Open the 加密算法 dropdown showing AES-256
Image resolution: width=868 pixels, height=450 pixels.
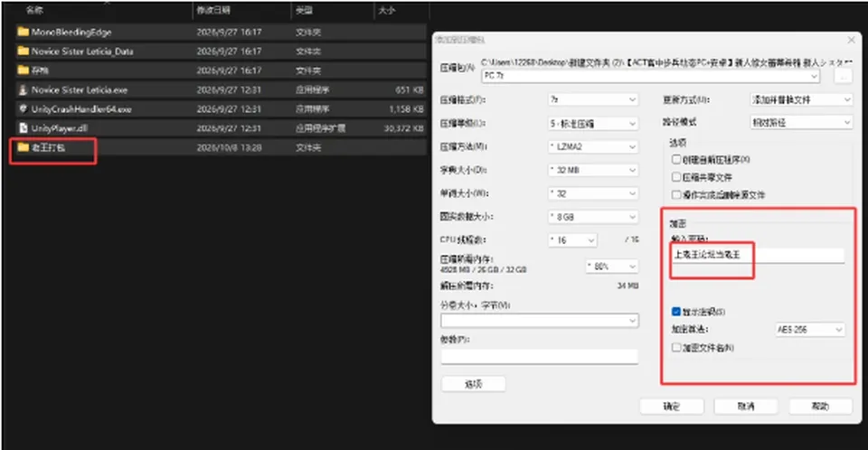click(x=810, y=329)
